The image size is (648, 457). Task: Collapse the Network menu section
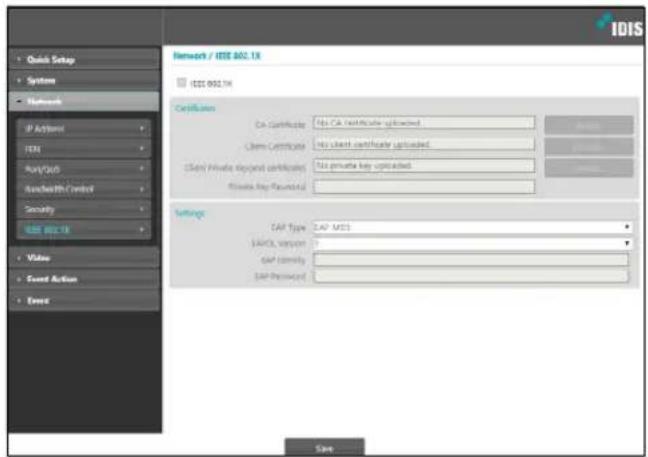coord(84,102)
